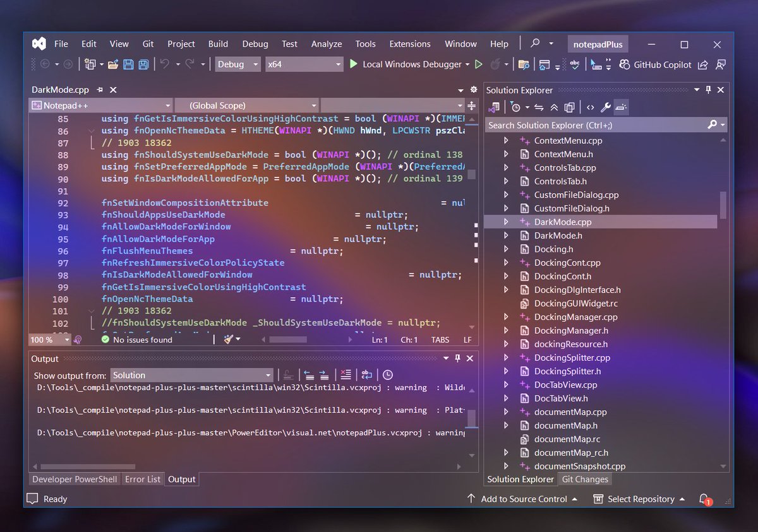Open the 100 % zoom dropdown
Image resolution: width=758 pixels, height=532 pixels.
coord(50,340)
